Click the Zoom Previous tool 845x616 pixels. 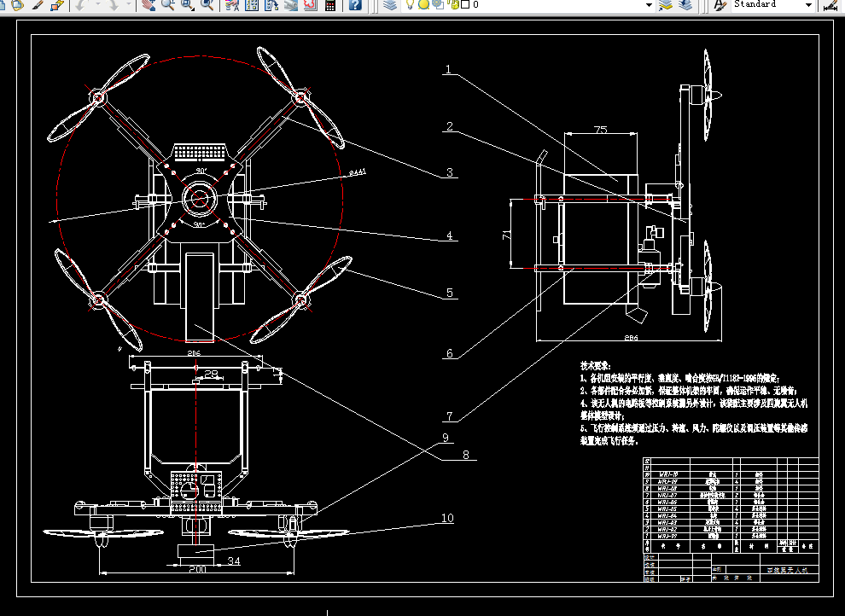(x=207, y=5)
